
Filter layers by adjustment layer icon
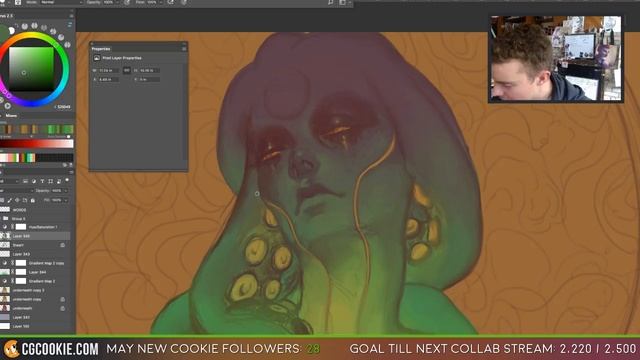[x=34, y=181]
